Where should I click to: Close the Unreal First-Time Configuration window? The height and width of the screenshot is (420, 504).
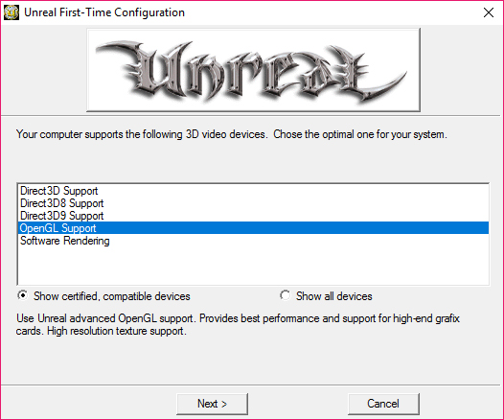tap(489, 12)
